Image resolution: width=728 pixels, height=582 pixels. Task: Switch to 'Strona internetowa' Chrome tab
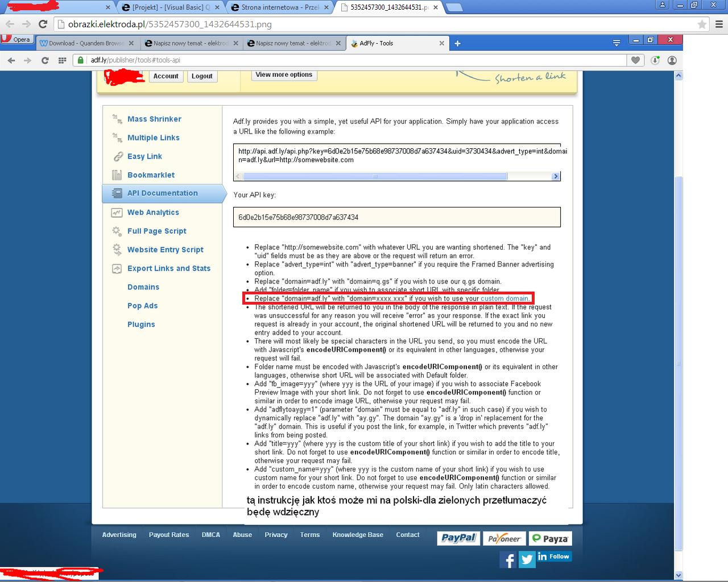pos(279,7)
